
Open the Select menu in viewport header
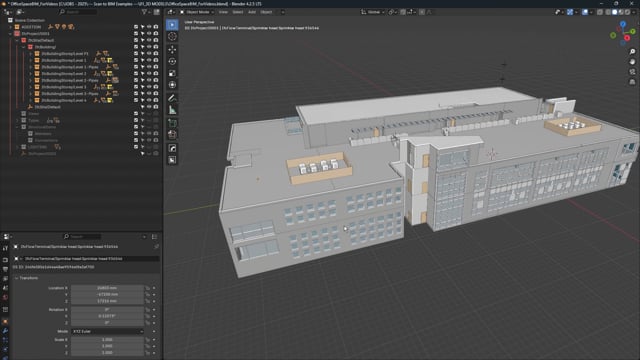238,12
